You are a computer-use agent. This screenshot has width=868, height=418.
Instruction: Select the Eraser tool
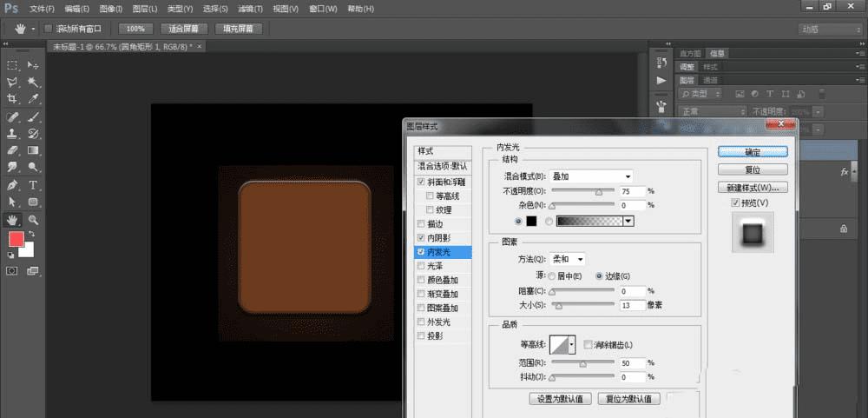[13, 150]
